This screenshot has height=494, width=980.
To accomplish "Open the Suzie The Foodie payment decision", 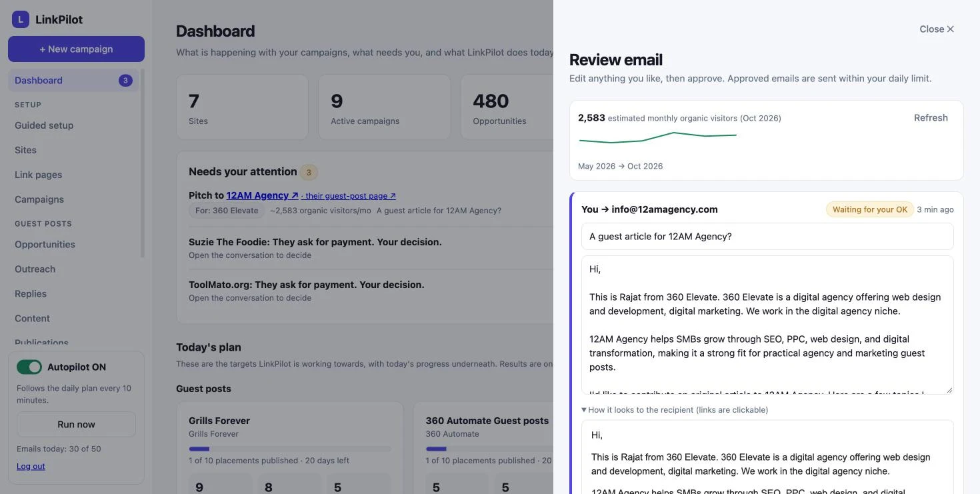I will [315, 242].
